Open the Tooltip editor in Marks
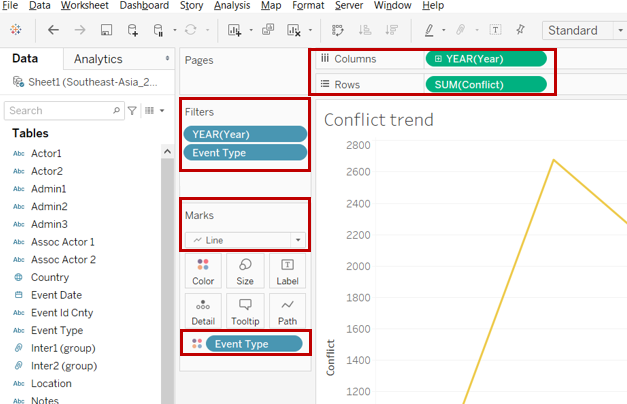 (245, 312)
